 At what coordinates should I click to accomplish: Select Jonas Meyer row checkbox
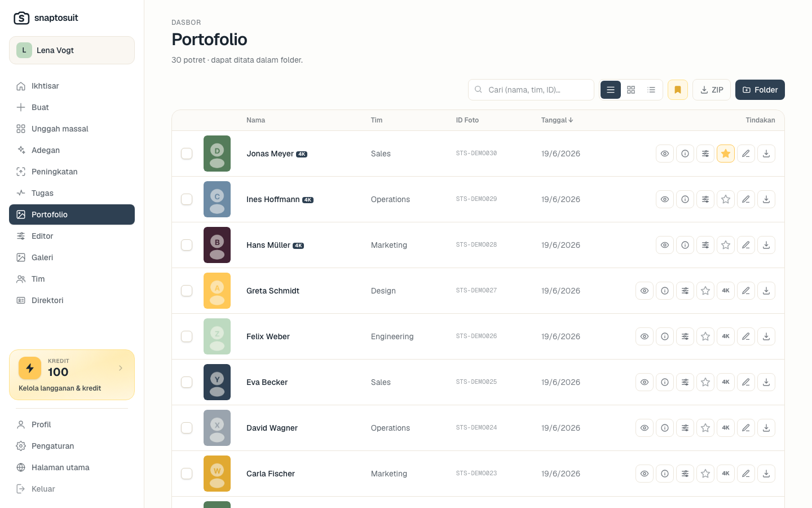pyautogui.click(x=187, y=154)
